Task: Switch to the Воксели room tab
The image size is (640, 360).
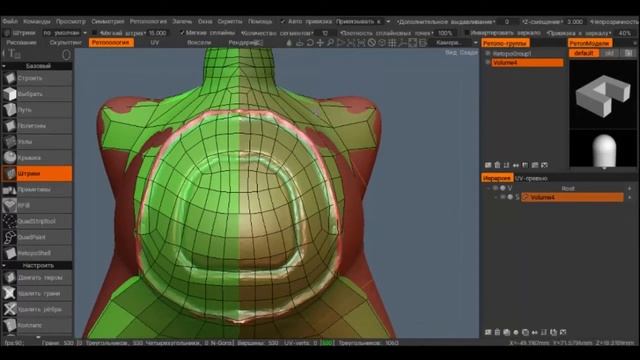Action: click(x=199, y=42)
